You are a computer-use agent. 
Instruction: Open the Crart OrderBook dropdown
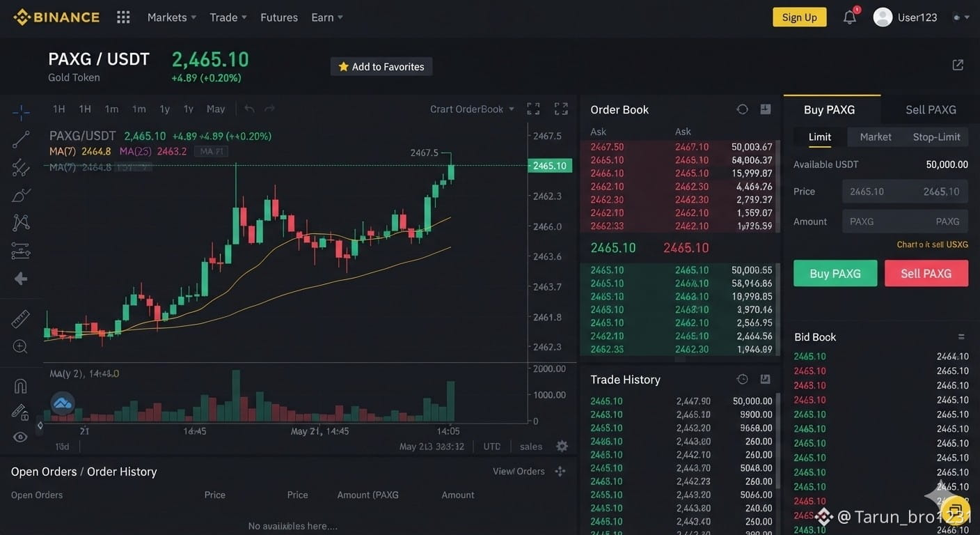tap(472, 109)
